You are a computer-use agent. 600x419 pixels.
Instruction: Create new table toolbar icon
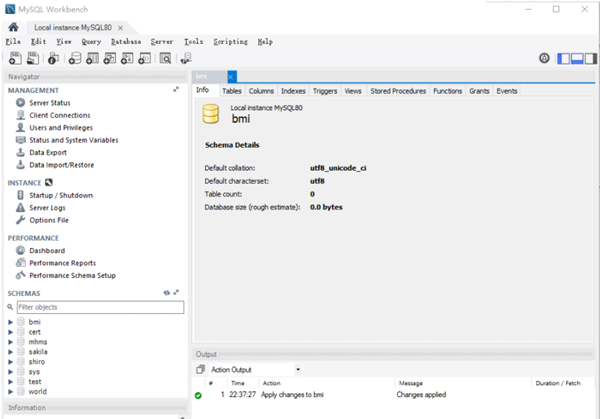pyautogui.click(x=92, y=58)
